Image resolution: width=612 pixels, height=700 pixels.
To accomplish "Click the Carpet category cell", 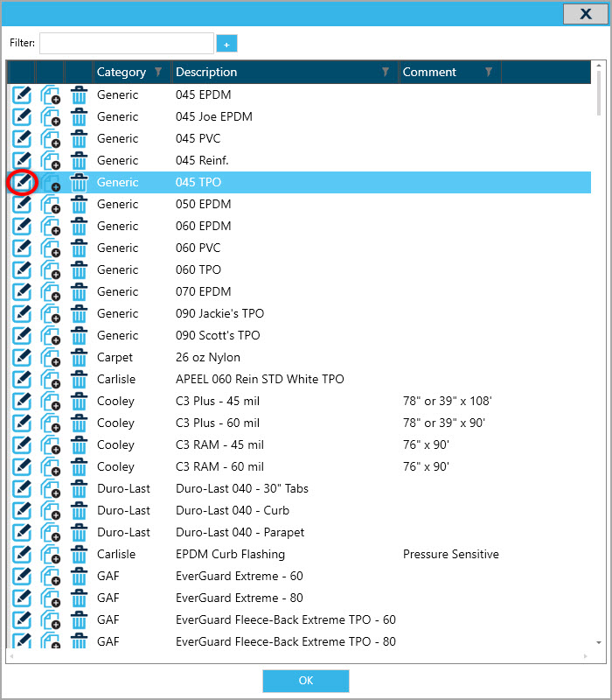I will 115,358.
